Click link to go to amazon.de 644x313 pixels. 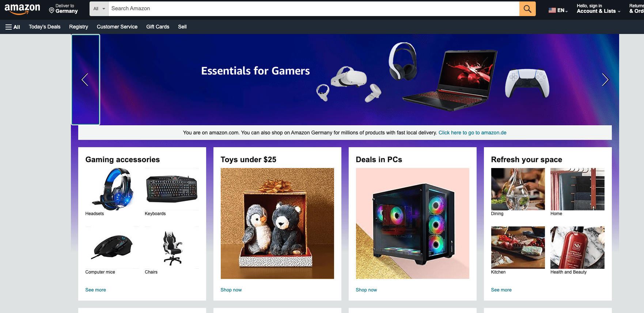pos(472,133)
